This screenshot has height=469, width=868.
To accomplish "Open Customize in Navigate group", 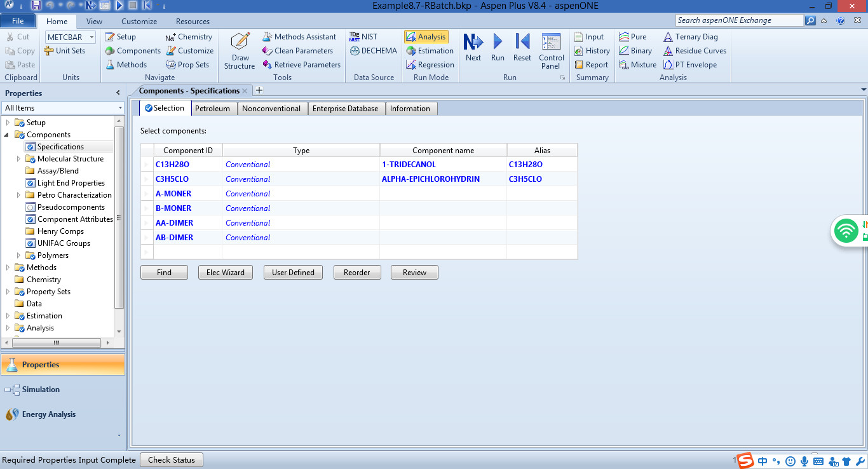I will tap(189, 51).
